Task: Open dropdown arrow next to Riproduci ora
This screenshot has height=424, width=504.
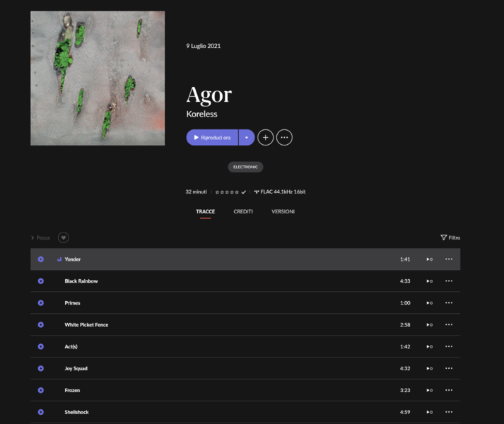Action: coord(246,137)
